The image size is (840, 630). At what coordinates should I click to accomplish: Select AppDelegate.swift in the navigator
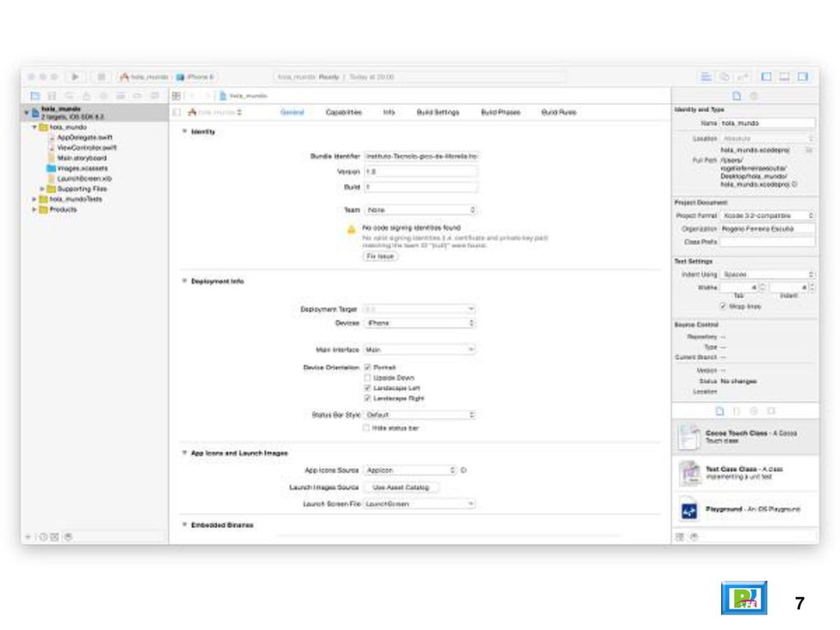(x=84, y=138)
